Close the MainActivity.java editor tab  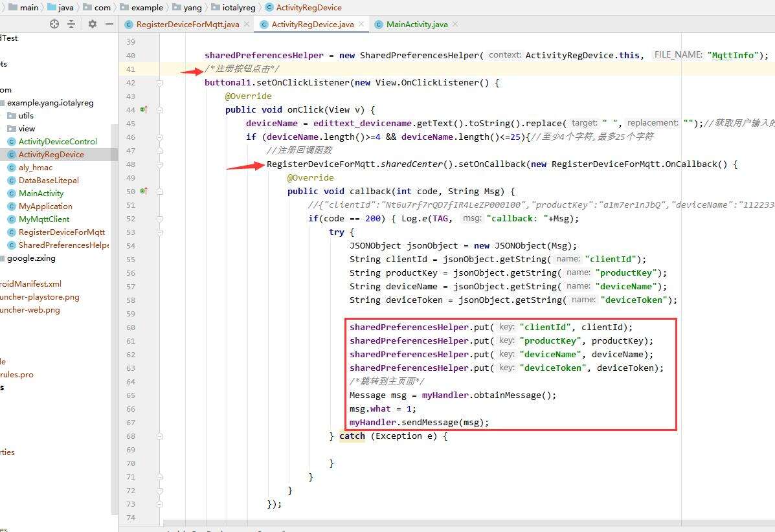click(455, 24)
